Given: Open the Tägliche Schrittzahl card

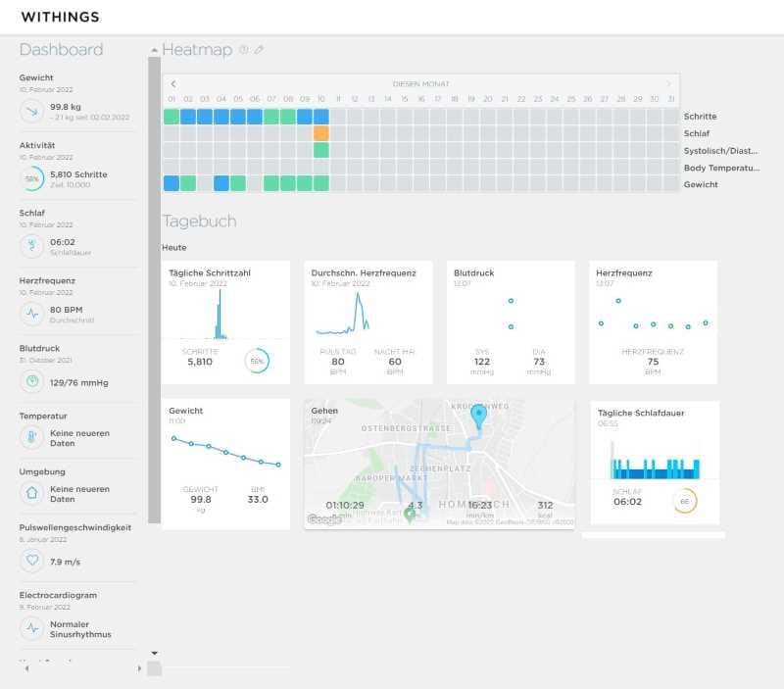Looking at the screenshot, I should click(x=225, y=322).
